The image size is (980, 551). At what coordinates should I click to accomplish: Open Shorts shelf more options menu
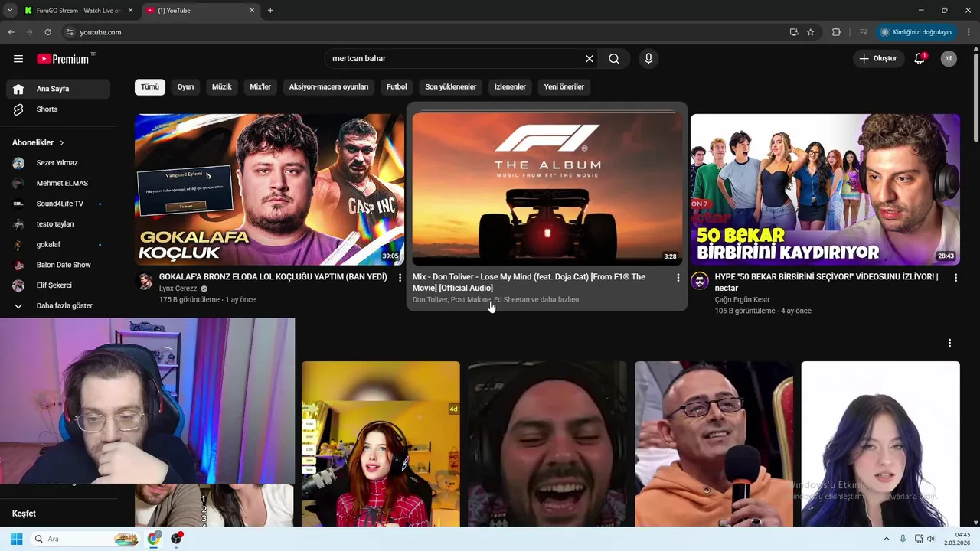(x=949, y=343)
